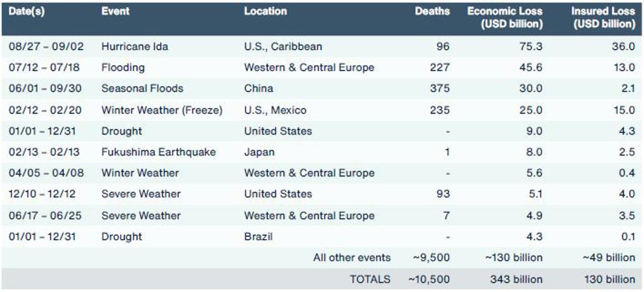This screenshot has height=292, width=644.
Task: Select the Brazil location cell
Action: click(x=258, y=236)
